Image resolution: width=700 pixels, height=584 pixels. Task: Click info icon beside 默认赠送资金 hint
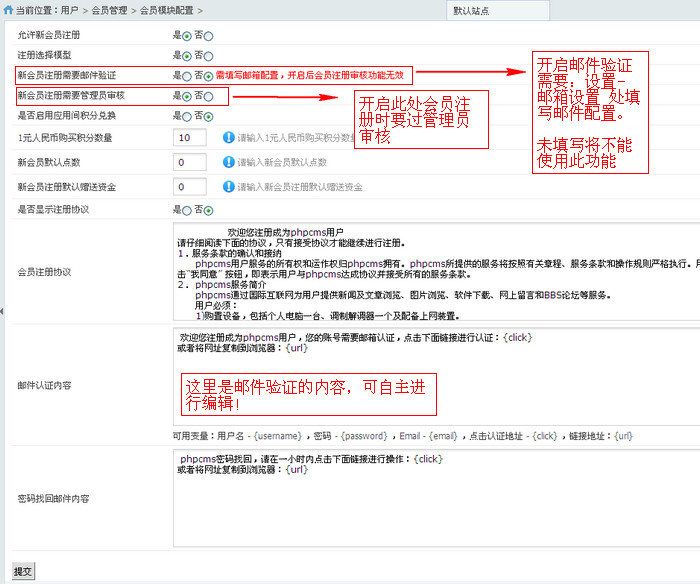[x=229, y=187]
